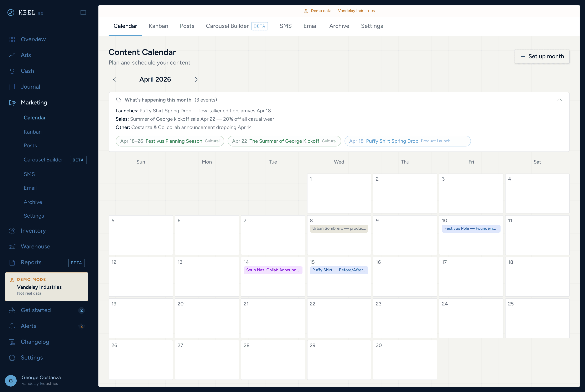This screenshot has height=392, width=585.
Task: Open the Carousel Builder tab
Action: (x=237, y=26)
